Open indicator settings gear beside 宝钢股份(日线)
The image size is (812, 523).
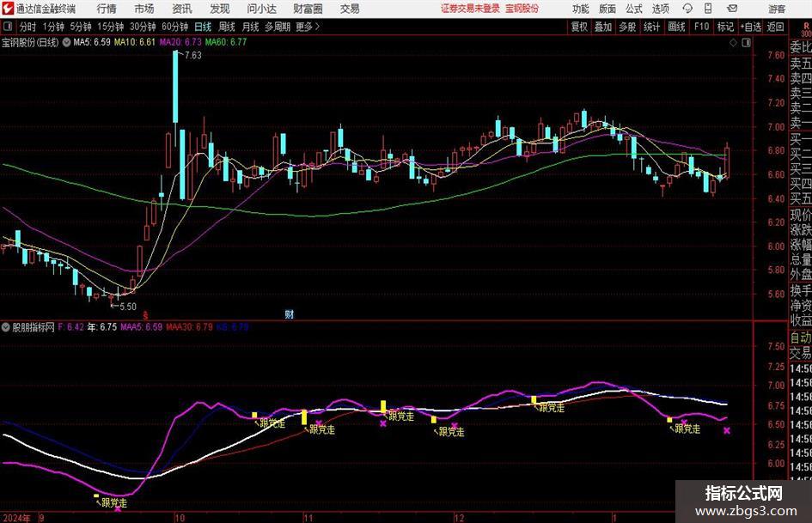pyautogui.click(x=67, y=42)
